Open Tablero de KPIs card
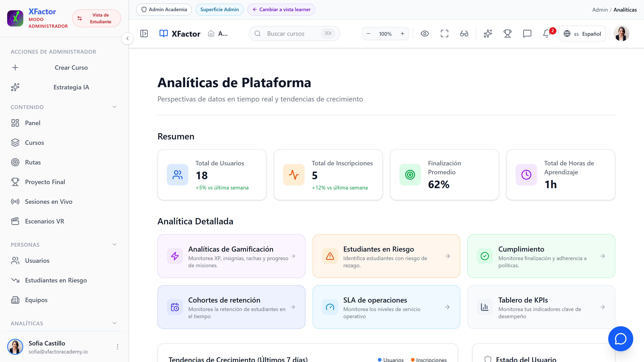Image resolution: width=644 pixels, height=362 pixels. [x=541, y=307]
